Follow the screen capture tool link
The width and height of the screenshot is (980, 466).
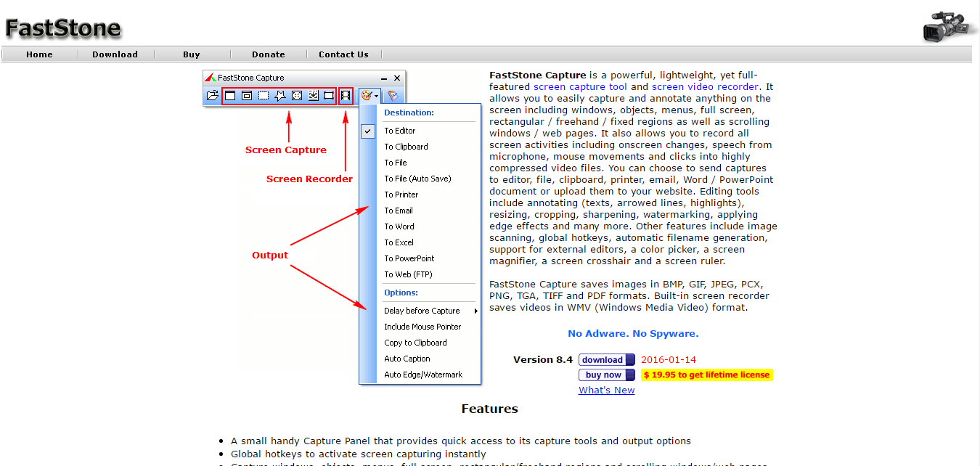click(x=580, y=87)
